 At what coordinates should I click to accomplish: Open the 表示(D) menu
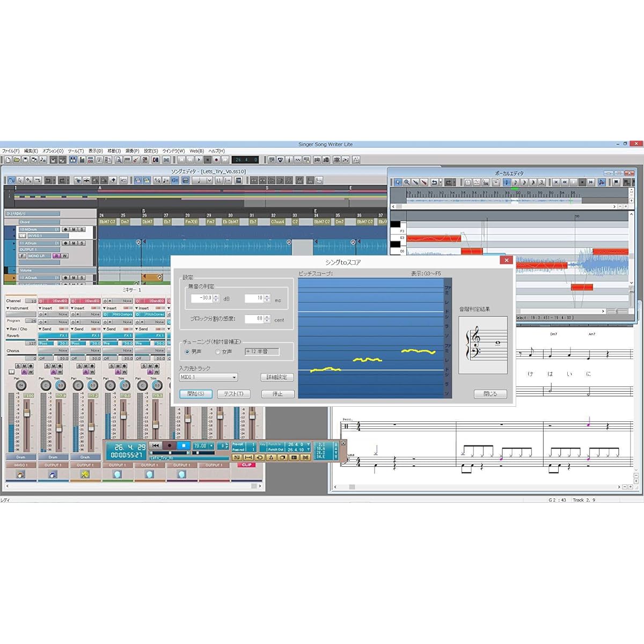[96, 151]
